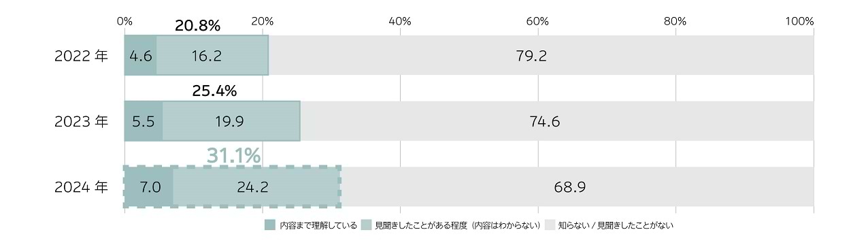Select the 2022 年 gray segment showing 79.2
This screenshot has width=868, height=247.
click(541, 55)
